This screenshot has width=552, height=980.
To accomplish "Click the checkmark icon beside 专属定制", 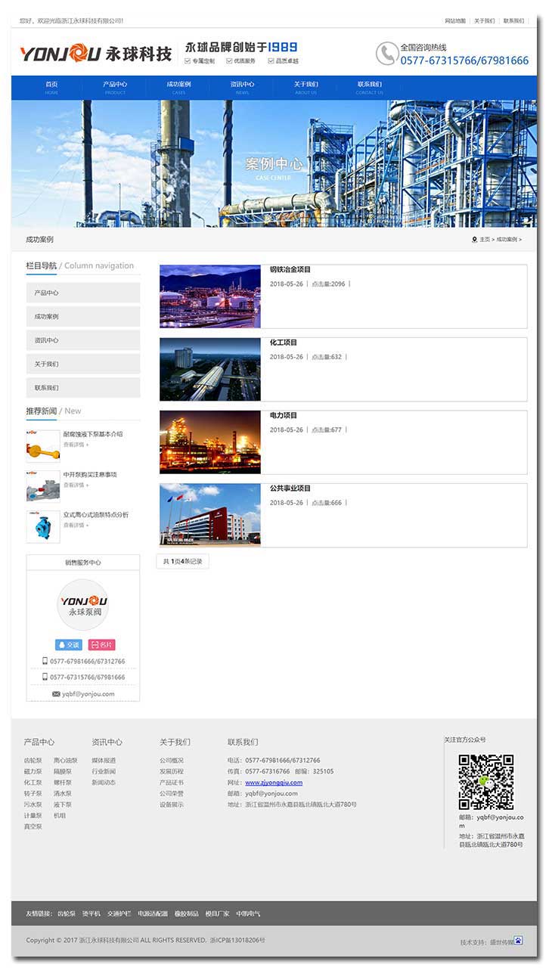I will [188, 60].
